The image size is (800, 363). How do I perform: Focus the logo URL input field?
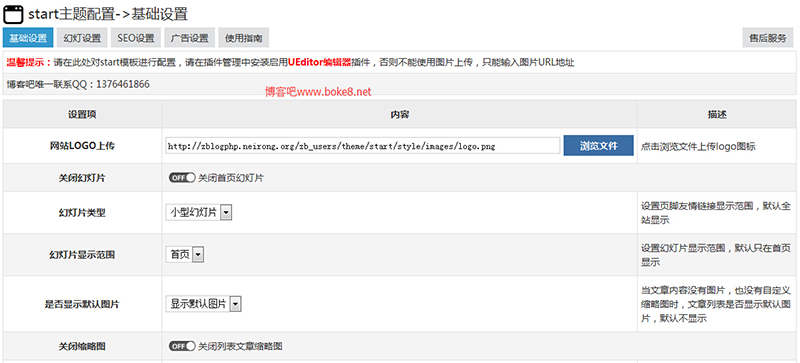(x=363, y=146)
